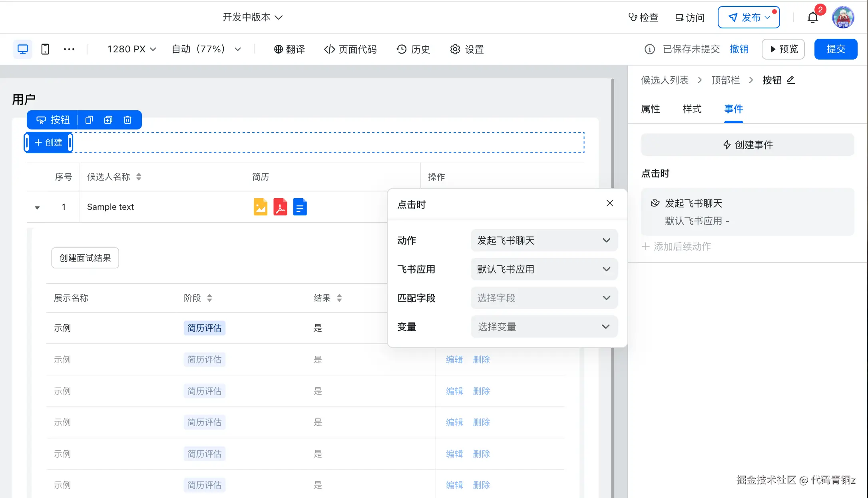This screenshot has width=868, height=498.
Task: Open notifications bell icon
Action: (812, 18)
